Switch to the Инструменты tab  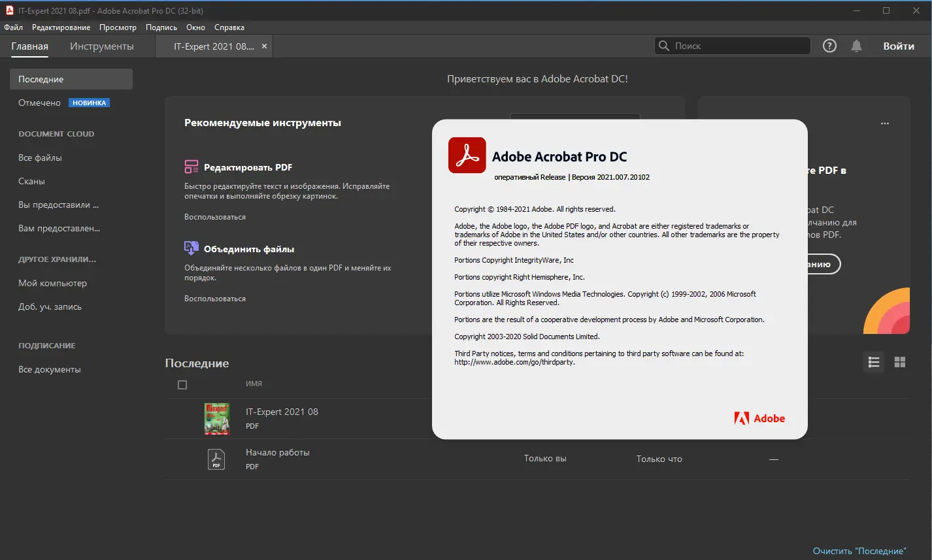coord(101,46)
